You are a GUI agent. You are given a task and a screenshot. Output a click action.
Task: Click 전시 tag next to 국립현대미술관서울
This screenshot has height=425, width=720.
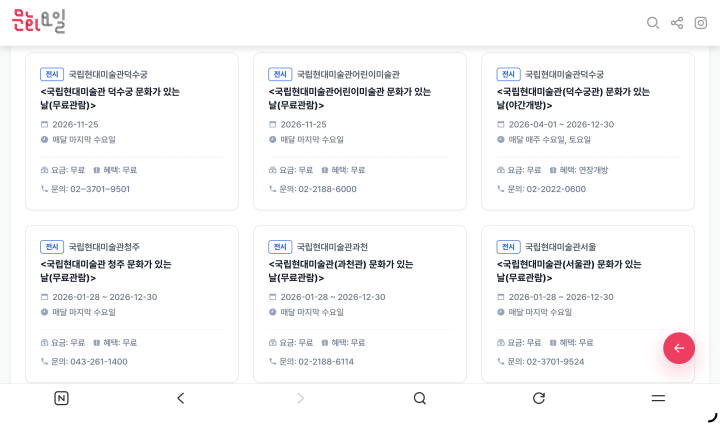tap(508, 246)
